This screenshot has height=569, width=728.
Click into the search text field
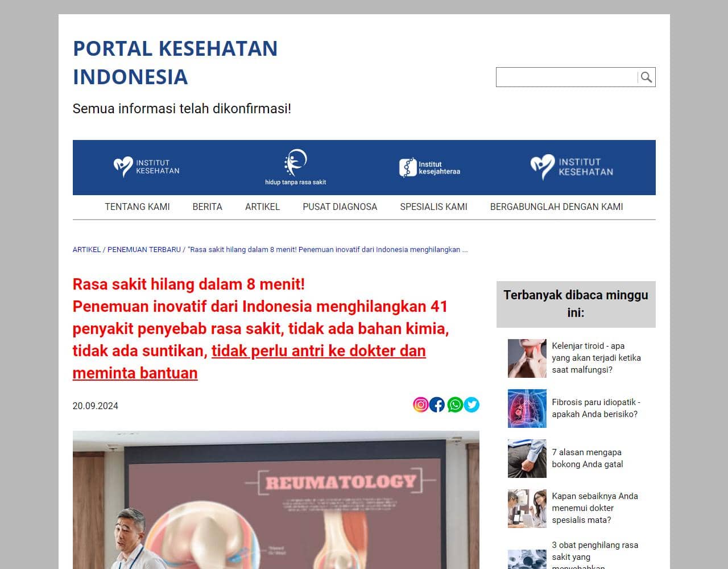point(566,77)
